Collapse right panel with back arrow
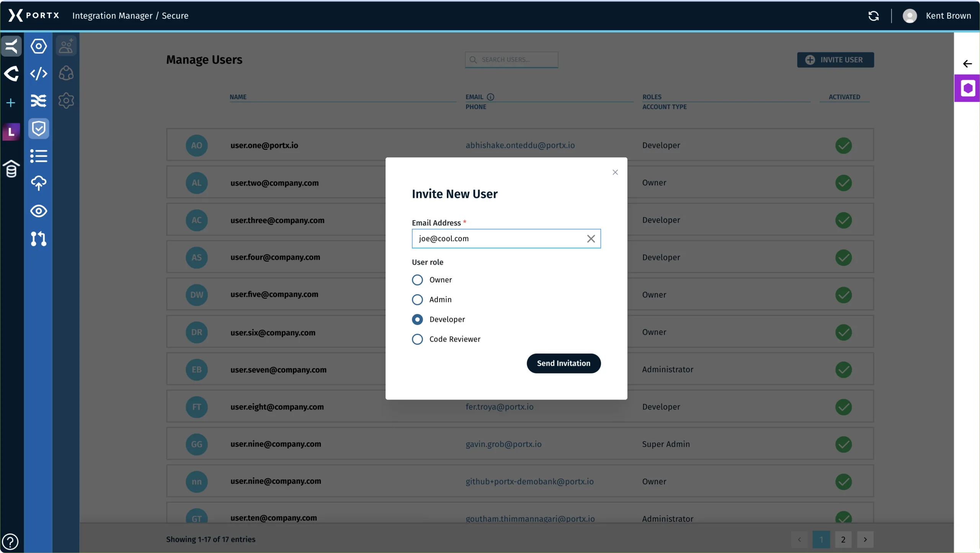 point(967,64)
